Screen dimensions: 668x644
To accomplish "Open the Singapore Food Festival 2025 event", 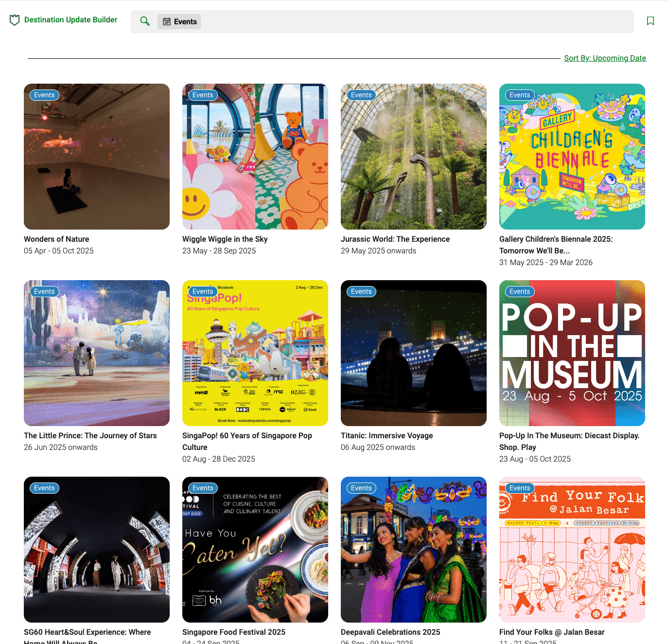I will point(255,550).
